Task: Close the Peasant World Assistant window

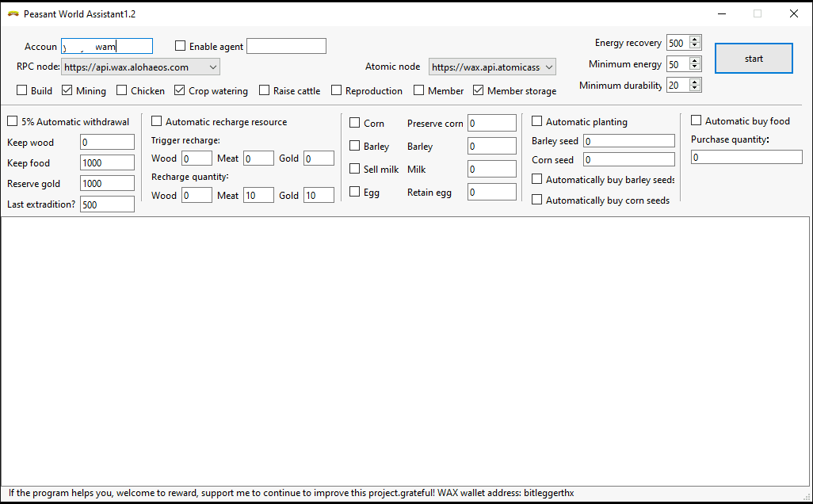Action: coord(794,14)
